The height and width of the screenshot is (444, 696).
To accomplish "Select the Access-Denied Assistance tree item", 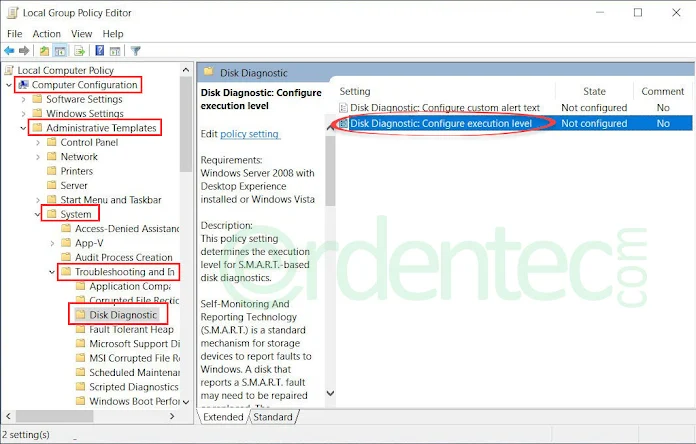I will point(127,228).
